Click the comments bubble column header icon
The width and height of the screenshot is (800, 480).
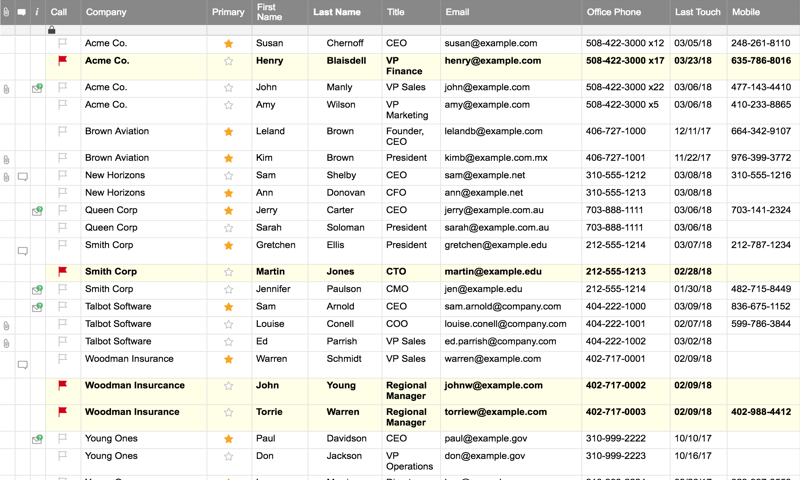click(22, 12)
